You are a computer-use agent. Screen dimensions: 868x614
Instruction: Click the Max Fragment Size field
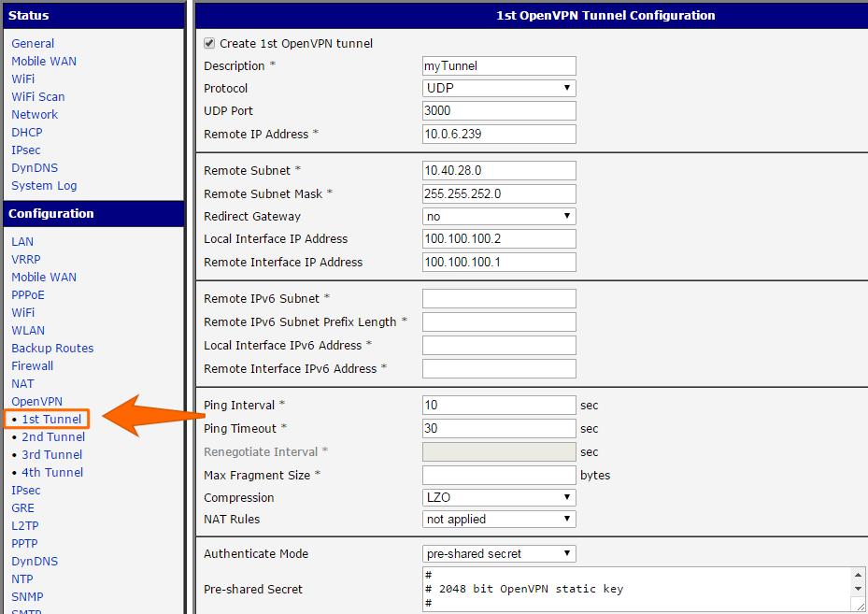499,475
